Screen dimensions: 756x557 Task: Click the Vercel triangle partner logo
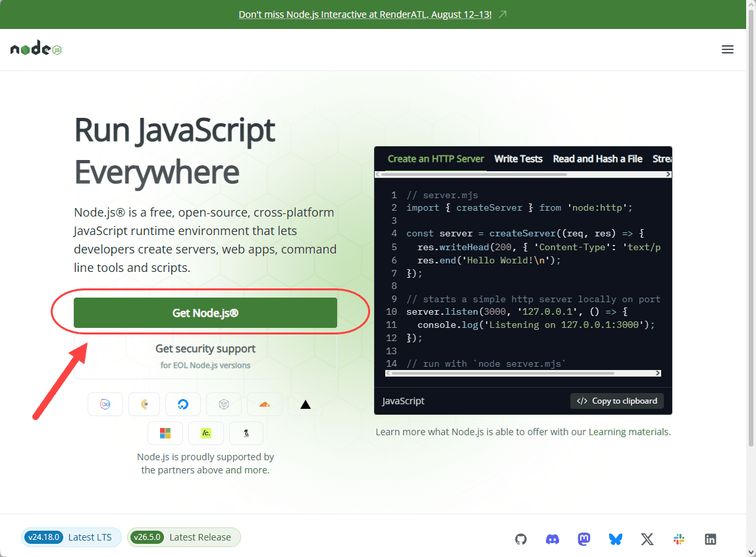click(x=305, y=404)
